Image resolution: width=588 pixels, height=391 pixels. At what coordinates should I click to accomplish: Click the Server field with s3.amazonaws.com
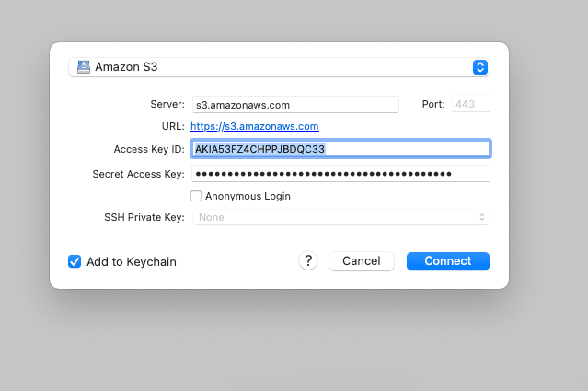coord(295,105)
